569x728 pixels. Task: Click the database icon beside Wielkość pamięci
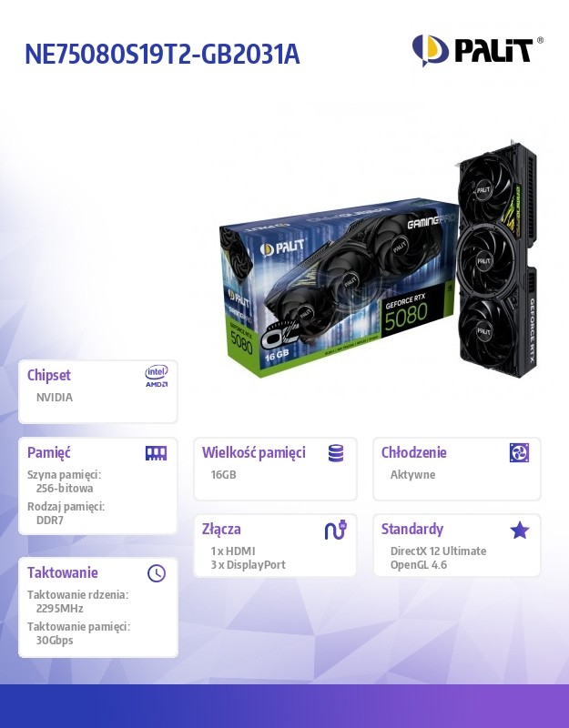tap(336, 453)
